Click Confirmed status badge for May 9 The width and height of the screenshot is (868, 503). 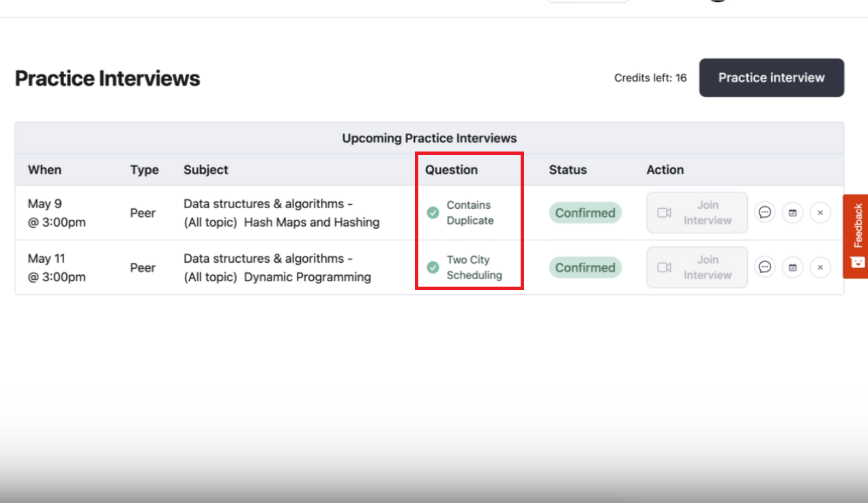[585, 213]
